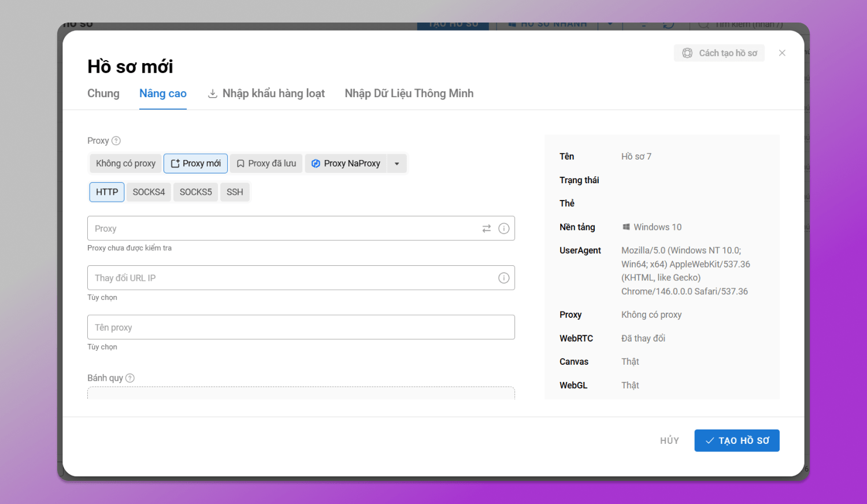Click the HỦY button to cancel
867x504 pixels.
[669, 440]
